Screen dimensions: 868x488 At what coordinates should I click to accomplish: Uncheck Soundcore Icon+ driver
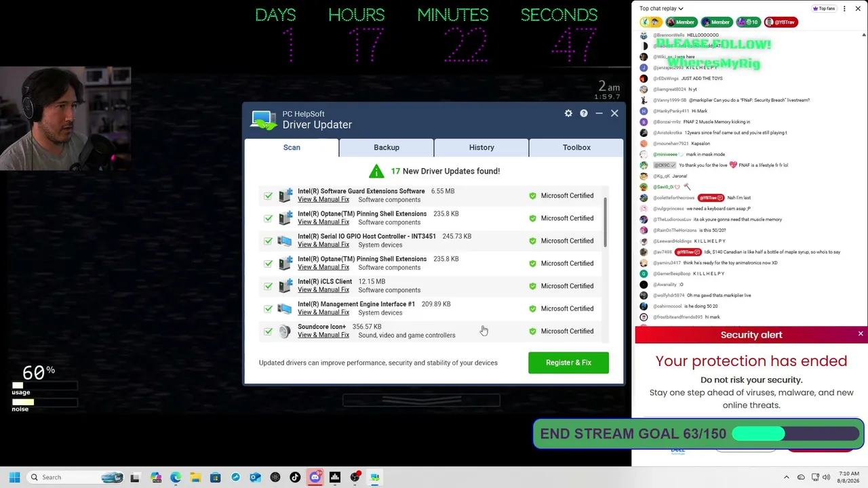[x=269, y=331]
